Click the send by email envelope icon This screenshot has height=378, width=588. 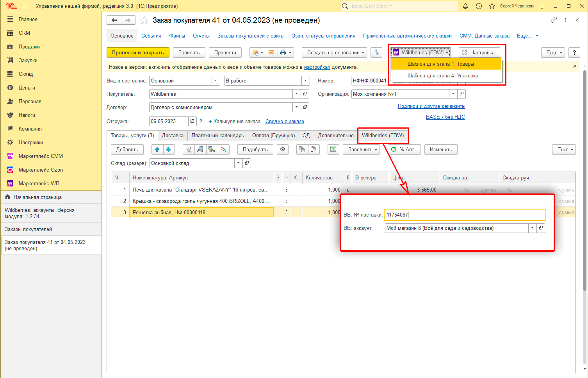coord(271,53)
